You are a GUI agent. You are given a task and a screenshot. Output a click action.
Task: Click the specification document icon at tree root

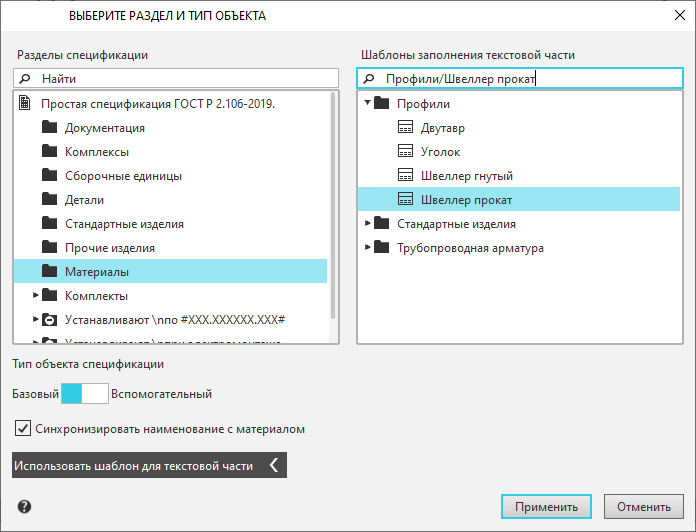tap(25, 104)
